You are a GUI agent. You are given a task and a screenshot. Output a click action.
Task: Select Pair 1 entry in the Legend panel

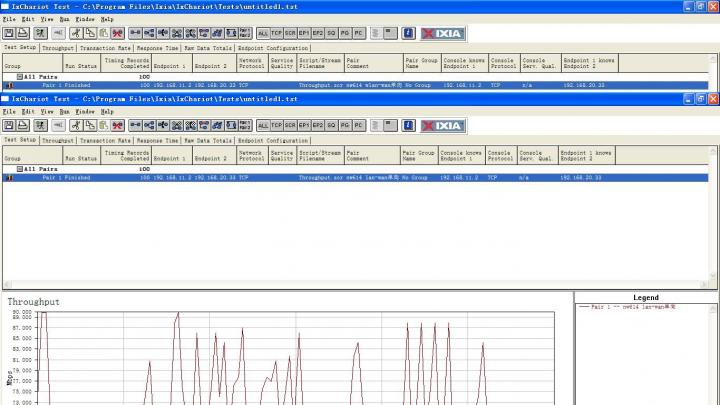(x=627, y=307)
